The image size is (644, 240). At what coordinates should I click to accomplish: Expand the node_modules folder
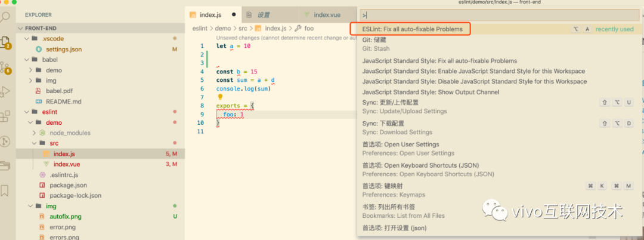click(34, 133)
